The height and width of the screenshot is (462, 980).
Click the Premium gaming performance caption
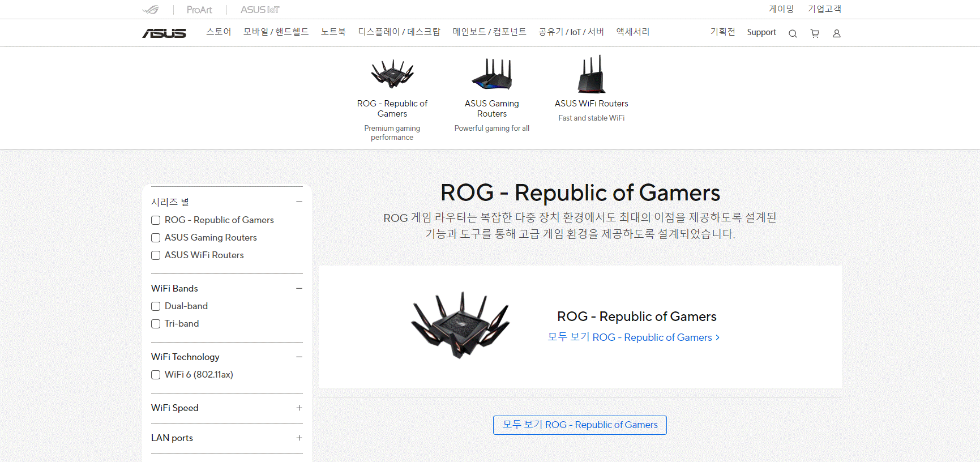pos(392,133)
